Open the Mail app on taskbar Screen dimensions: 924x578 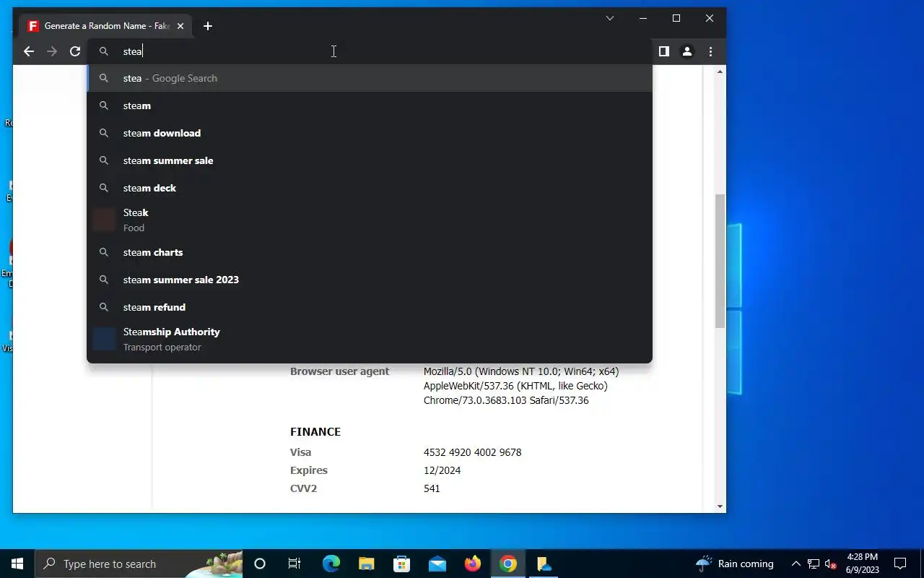click(437, 564)
